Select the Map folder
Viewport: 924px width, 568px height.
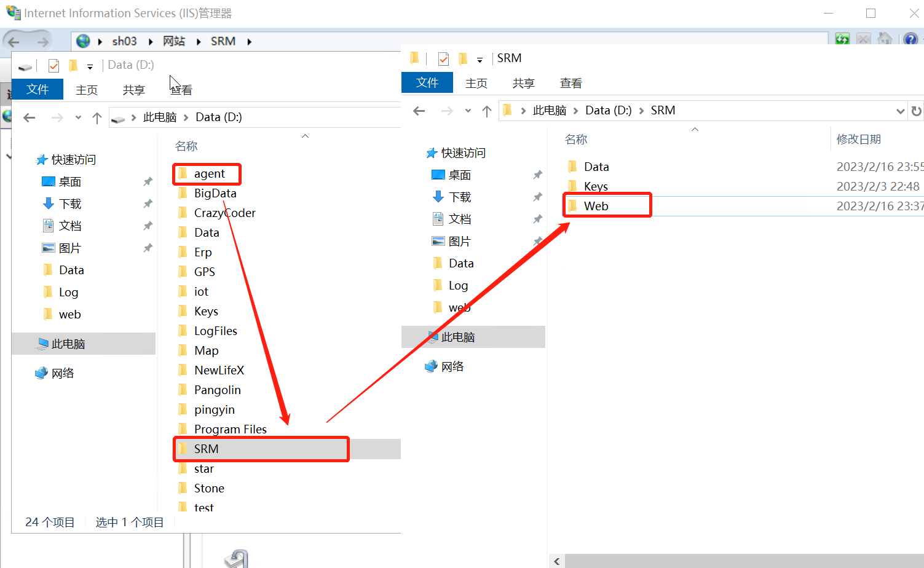pyautogui.click(x=206, y=351)
